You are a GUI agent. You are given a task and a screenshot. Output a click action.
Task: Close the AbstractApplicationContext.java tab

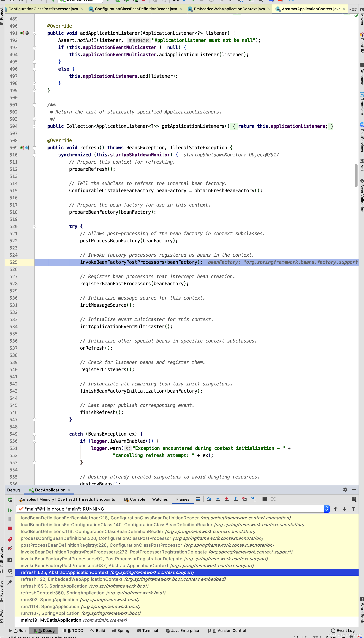pos(344,9)
